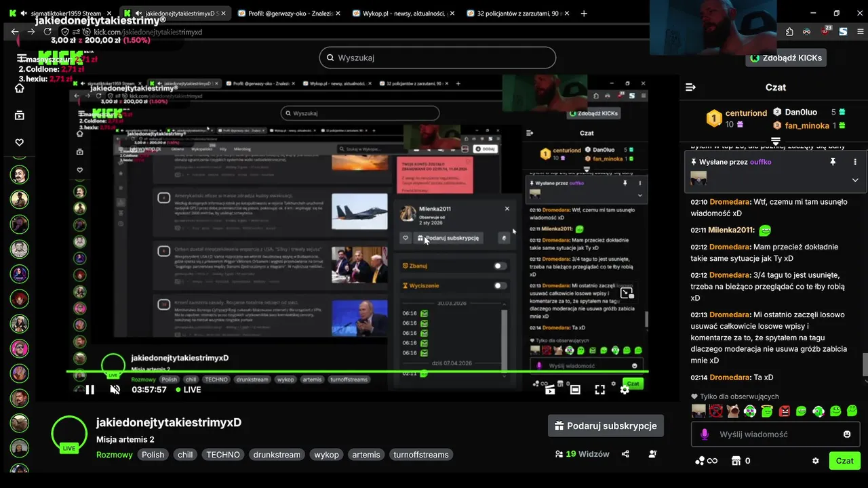Click the ouffko name in pinned message
The width and height of the screenshot is (868, 488).
tap(760, 162)
